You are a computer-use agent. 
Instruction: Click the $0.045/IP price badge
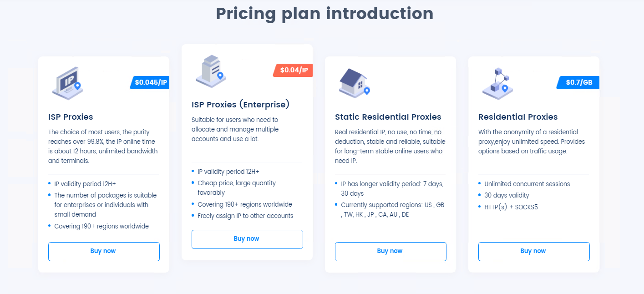[x=150, y=82]
